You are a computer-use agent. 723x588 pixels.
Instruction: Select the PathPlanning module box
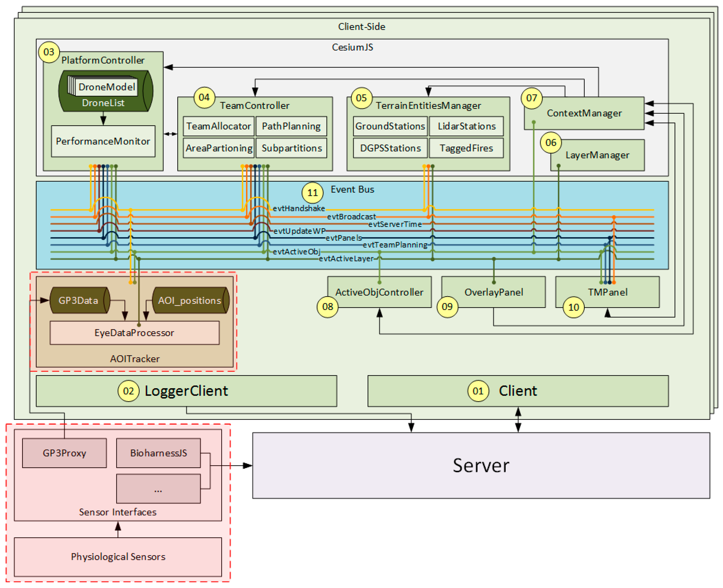point(291,126)
